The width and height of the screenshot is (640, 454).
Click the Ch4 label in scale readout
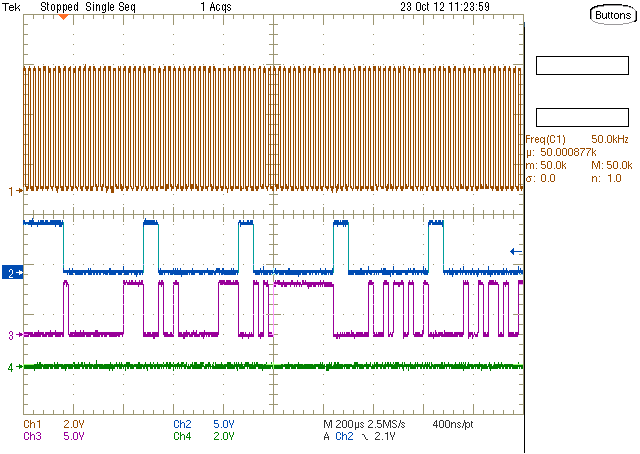tap(182, 436)
